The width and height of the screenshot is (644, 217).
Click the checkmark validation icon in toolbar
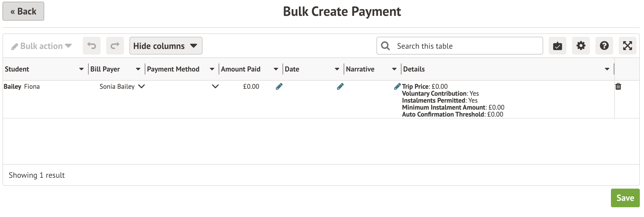[557, 46]
